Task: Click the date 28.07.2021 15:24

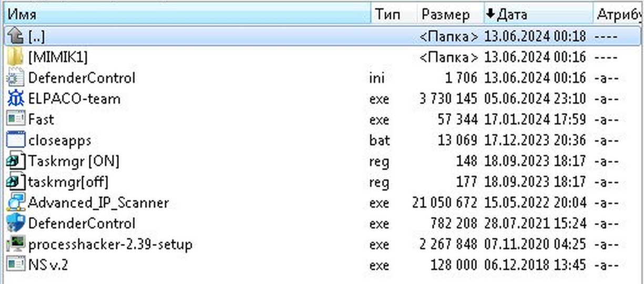Action: click(x=535, y=224)
